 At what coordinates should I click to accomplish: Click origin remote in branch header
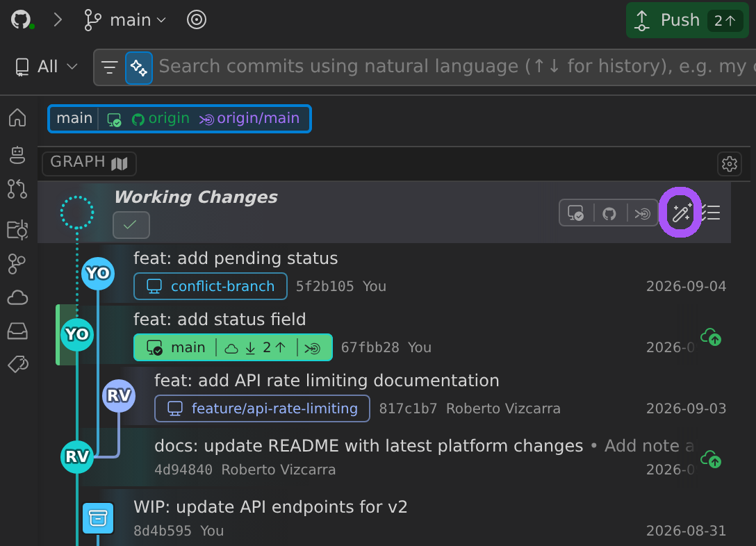pyautogui.click(x=161, y=119)
